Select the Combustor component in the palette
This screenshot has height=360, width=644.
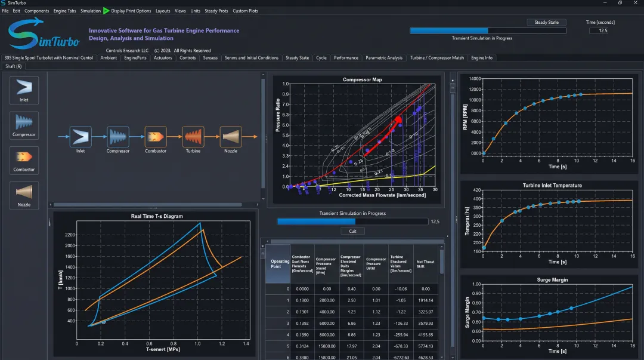tap(24, 160)
